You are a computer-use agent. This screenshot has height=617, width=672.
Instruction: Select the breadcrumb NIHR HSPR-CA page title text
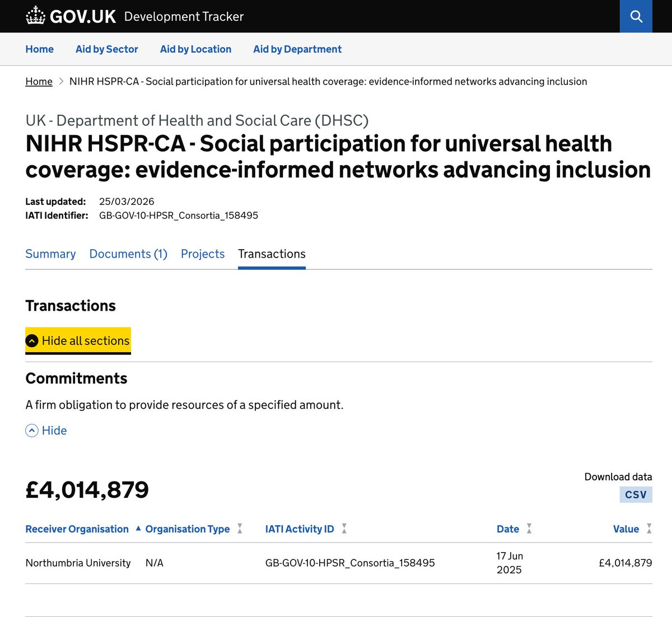pos(328,82)
